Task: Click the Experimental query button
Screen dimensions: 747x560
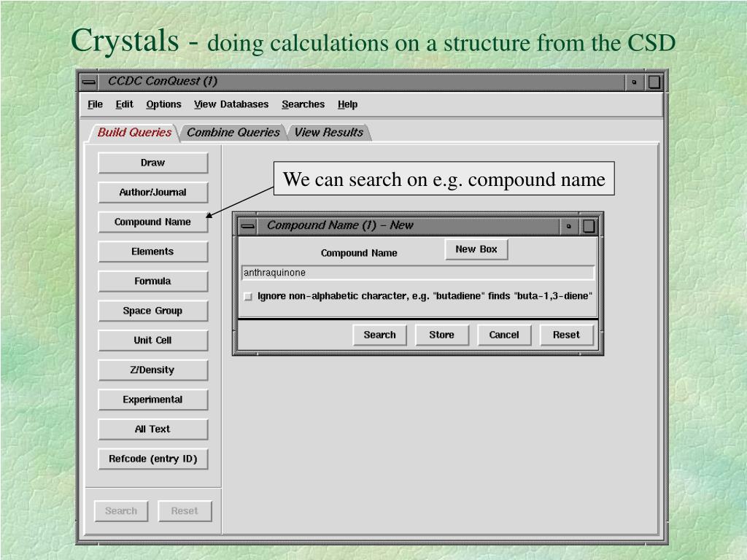Action: point(153,400)
